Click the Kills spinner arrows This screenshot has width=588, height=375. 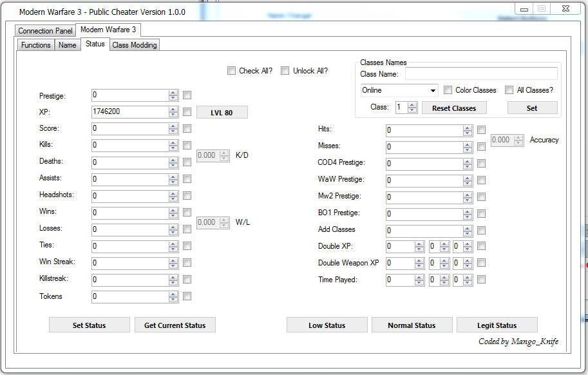(173, 145)
